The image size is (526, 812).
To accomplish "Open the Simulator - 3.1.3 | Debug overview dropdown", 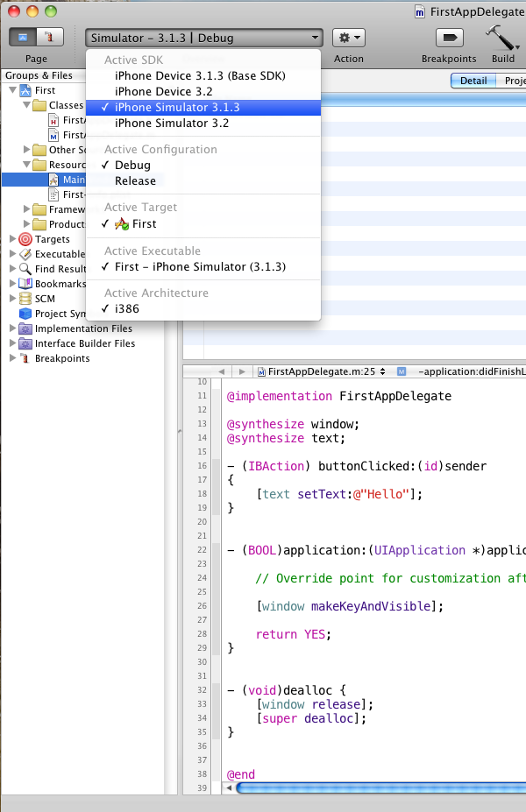I will point(204,38).
